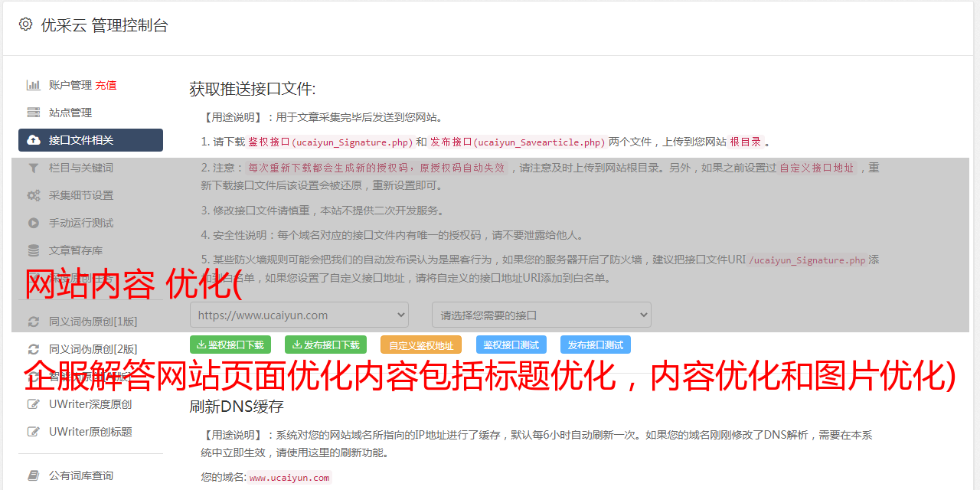Click the 鉴权接口测试 button
The width and height of the screenshot is (980, 490).
click(511, 345)
